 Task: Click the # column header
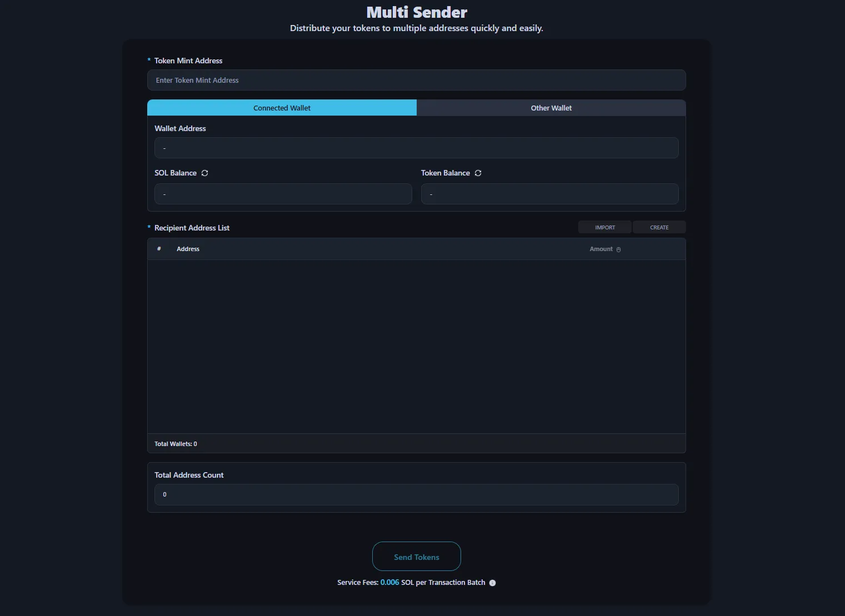pos(159,249)
